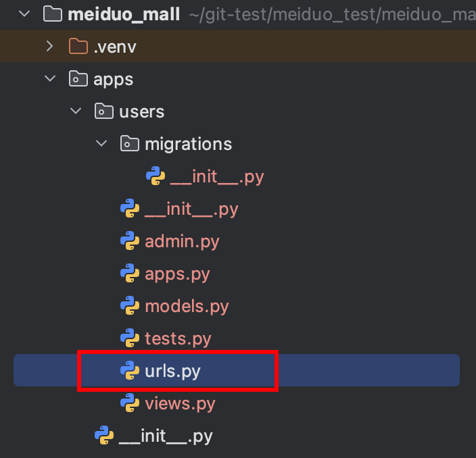Select __init__.py inside migrations folder
This screenshot has width=476, height=458.
pyautogui.click(x=216, y=176)
